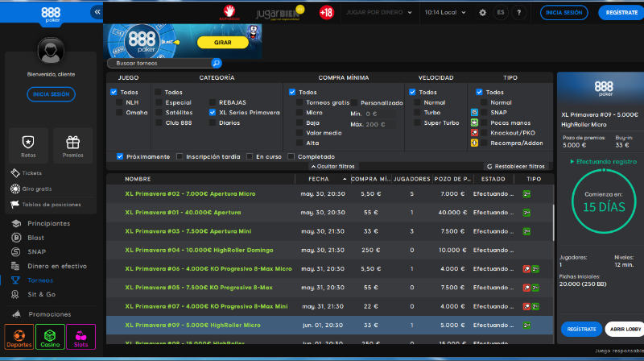Click the SNAP type filter icon
The image size is (644, 361).
coord(474,112)
